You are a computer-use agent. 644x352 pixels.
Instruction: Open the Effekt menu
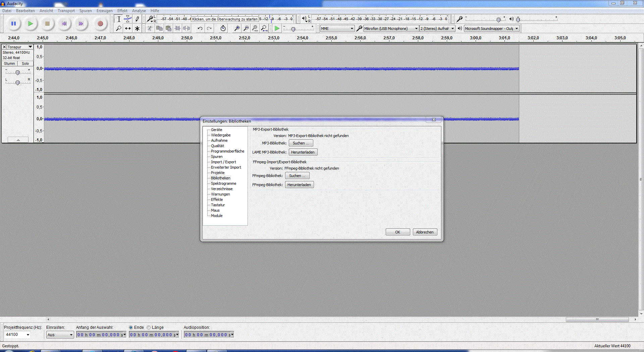122,11
